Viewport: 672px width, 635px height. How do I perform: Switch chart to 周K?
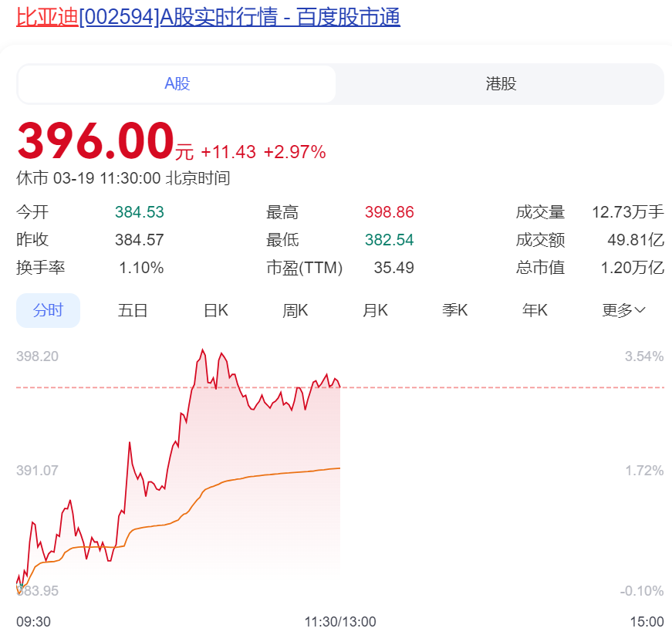click(295, 311)
